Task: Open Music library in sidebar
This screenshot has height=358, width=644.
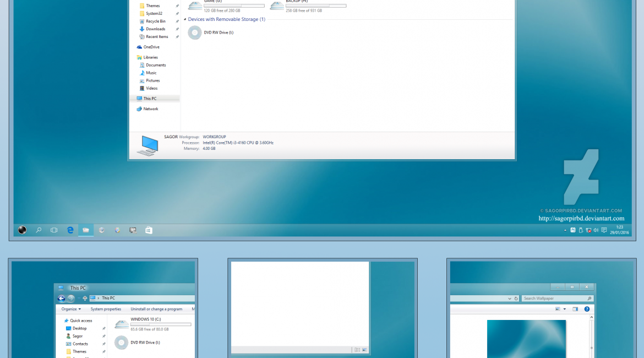Action: point(148,73)
